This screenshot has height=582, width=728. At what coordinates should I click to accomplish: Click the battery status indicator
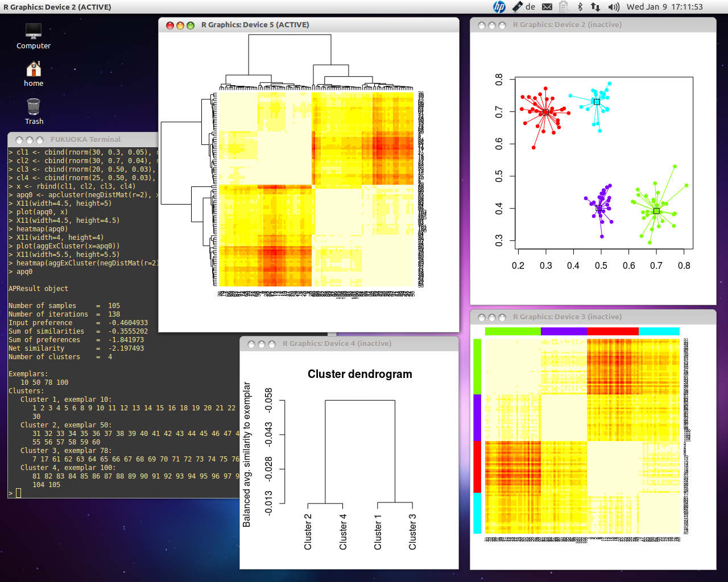click(x=564, y=7)
